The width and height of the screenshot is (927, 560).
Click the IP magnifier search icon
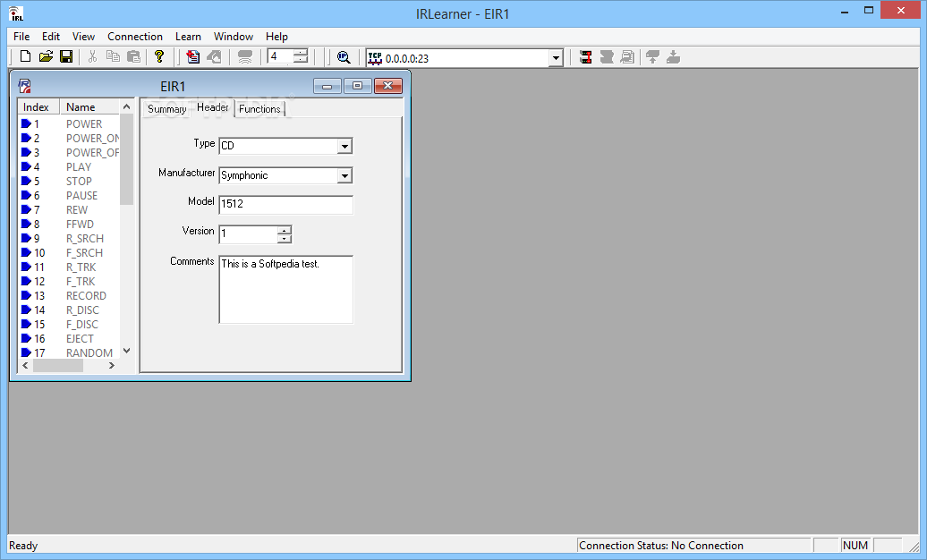[x=344, y=56]
